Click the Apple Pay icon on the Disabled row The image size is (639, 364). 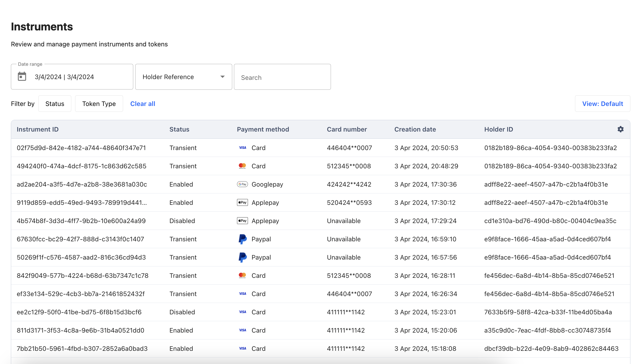coord(242,221)
